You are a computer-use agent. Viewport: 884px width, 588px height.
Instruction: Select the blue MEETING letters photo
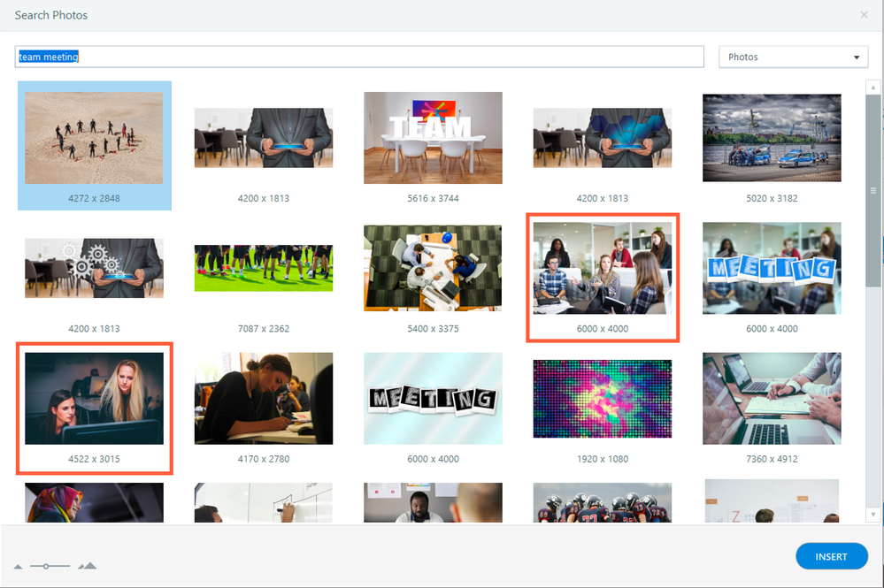(x=772, y=268)
